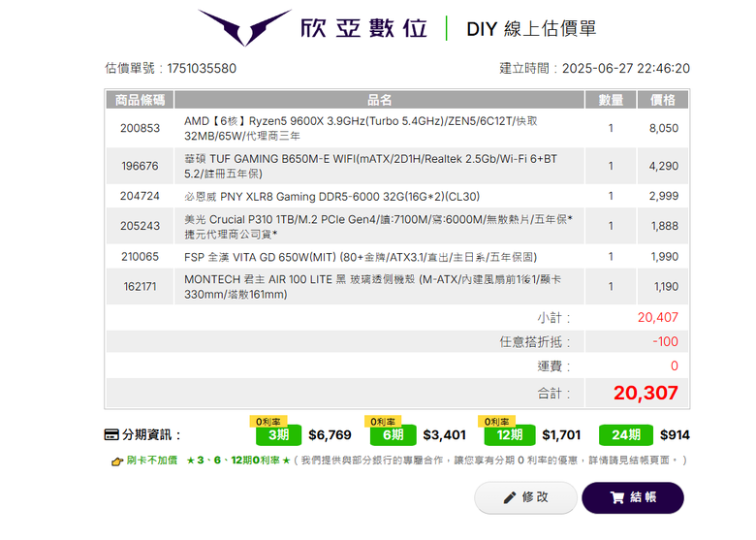This screenshot has height=540, width=756.
Task: Click the 價格 column header
Action: (663, 100)
